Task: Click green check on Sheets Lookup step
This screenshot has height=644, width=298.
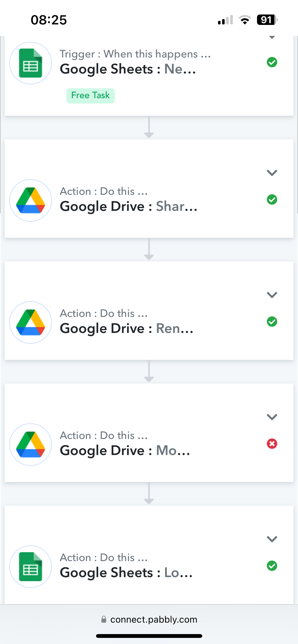Action: click(x=272, y=566)
